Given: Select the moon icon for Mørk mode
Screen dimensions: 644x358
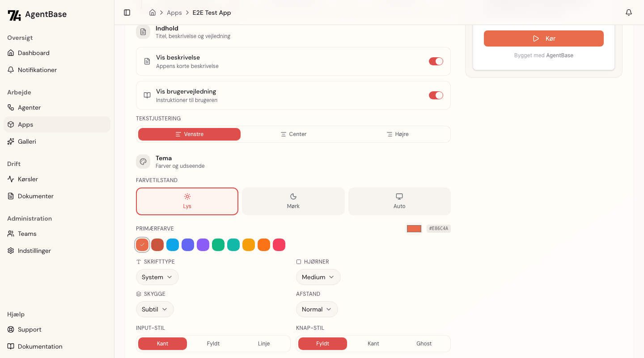Looking at the screenshot, I should (293, 196).
